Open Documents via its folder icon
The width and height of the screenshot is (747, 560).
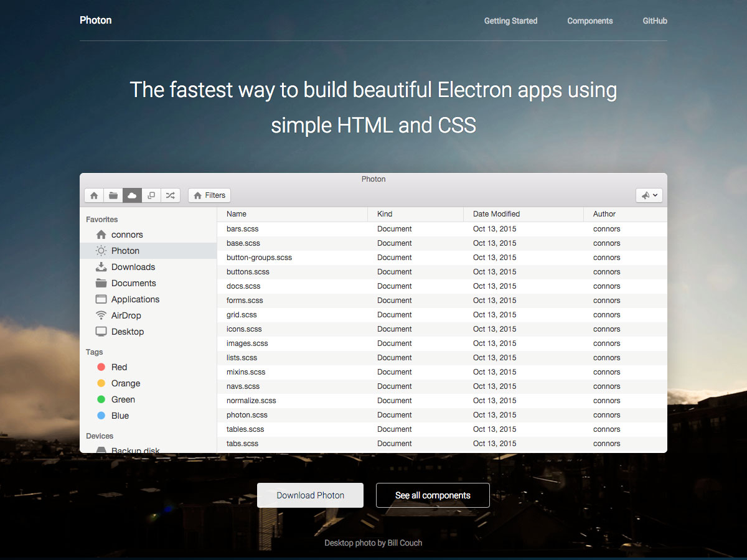click(x=101, y=283)
